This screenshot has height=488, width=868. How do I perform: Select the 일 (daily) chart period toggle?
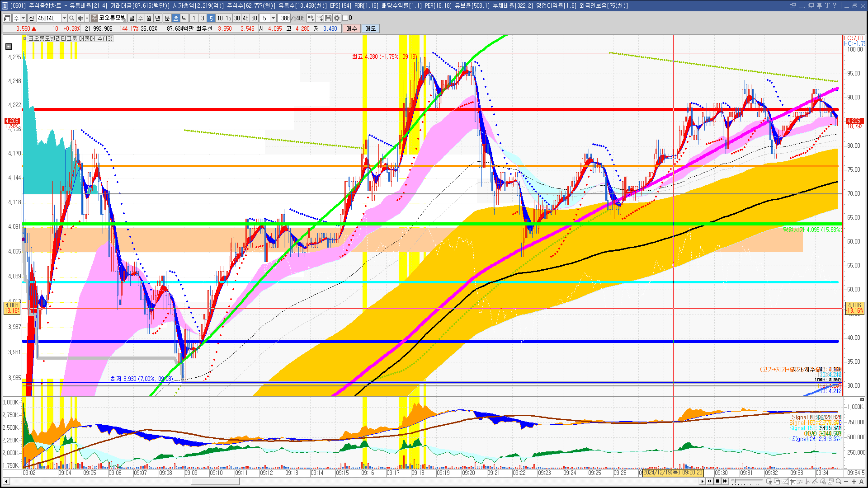click(x=132, y=18)
